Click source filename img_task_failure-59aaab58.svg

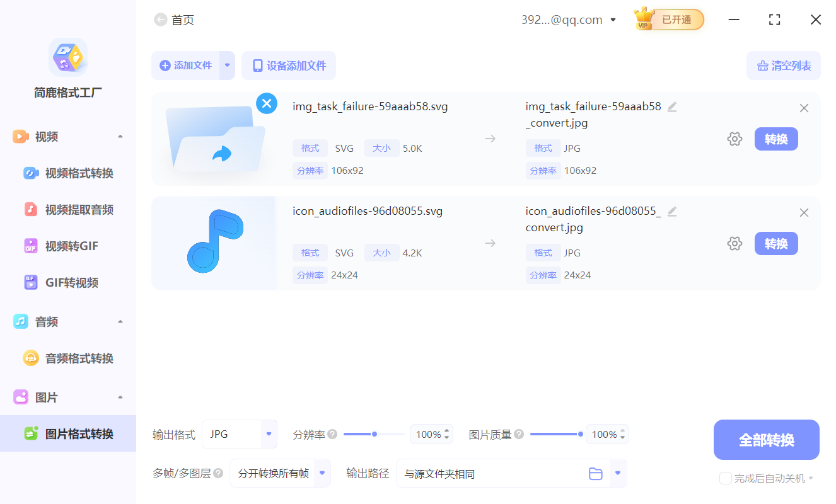tap(370, 106)
